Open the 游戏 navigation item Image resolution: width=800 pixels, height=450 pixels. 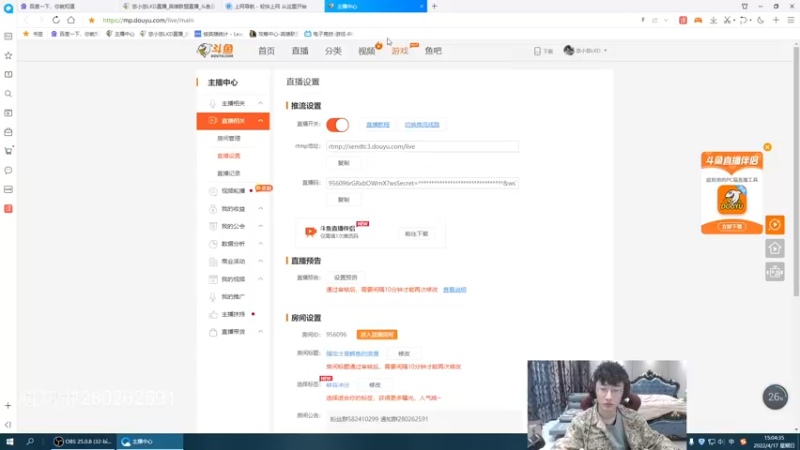[400, 51]
